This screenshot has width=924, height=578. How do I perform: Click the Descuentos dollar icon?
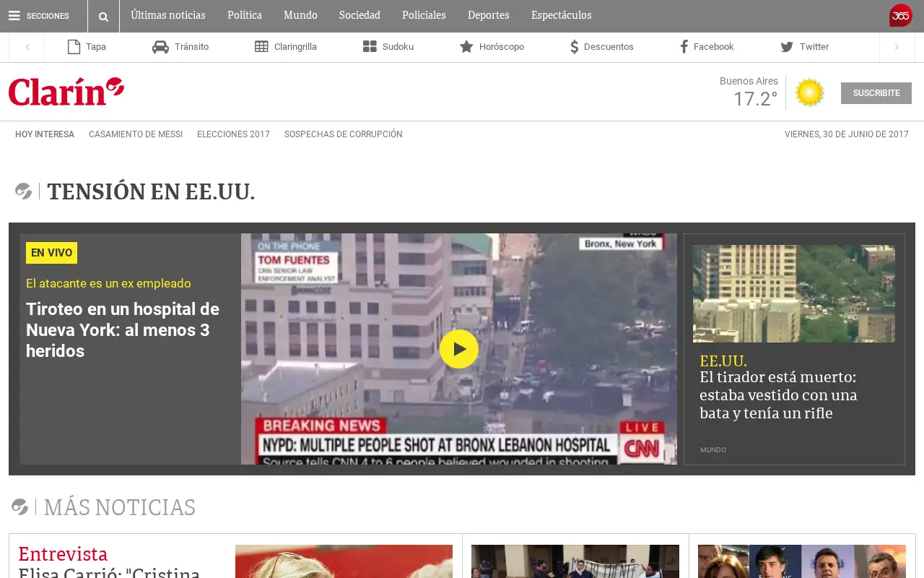coord(575,47)
